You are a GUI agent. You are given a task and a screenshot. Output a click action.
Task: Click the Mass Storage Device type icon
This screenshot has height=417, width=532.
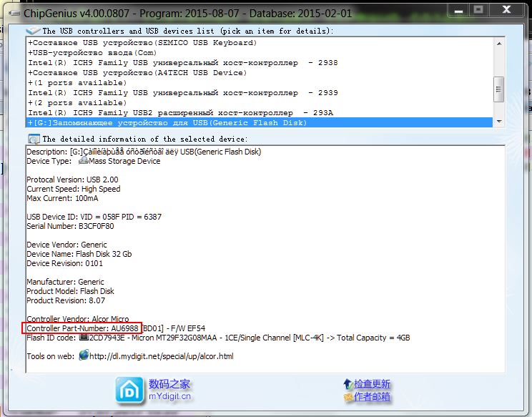[83, 160]
